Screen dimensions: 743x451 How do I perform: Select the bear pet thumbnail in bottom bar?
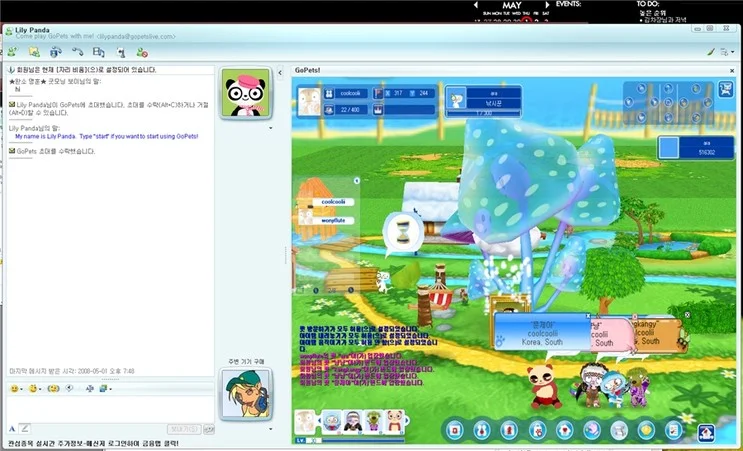pos(394,421)
